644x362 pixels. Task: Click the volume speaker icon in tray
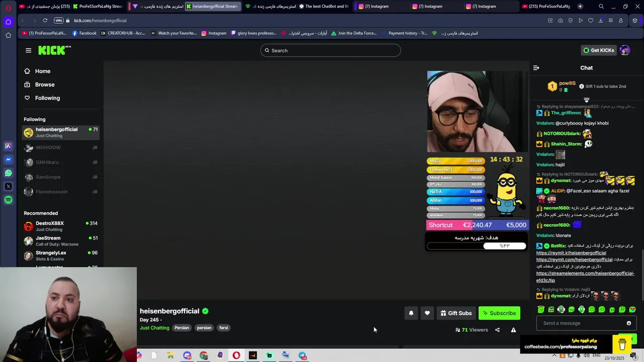(587, 355)
